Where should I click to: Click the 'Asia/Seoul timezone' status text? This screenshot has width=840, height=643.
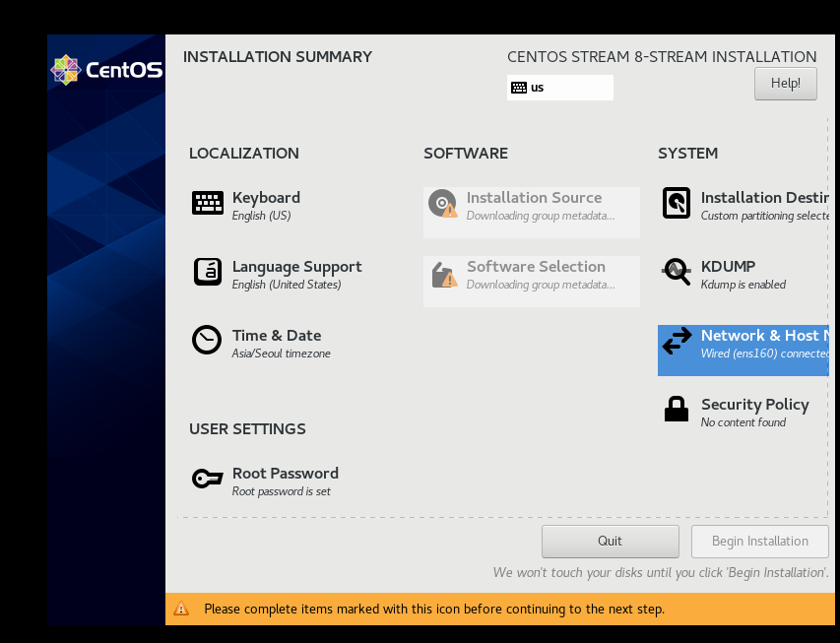click(281, 354)
